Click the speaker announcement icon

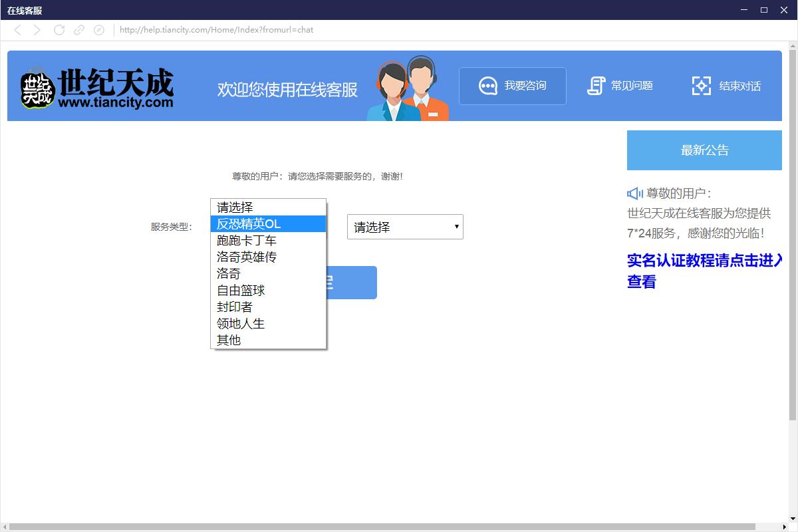pyautogui.click(x=634, y=194)
